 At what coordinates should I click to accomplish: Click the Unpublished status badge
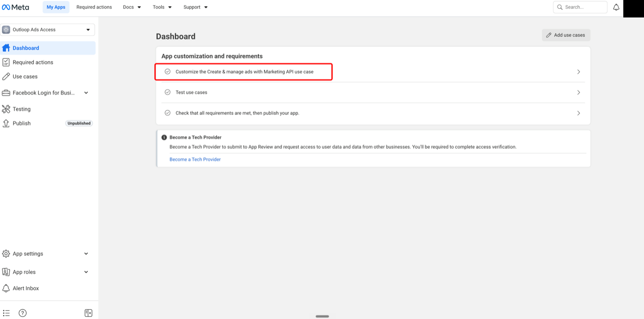click(x=79, y=123)
